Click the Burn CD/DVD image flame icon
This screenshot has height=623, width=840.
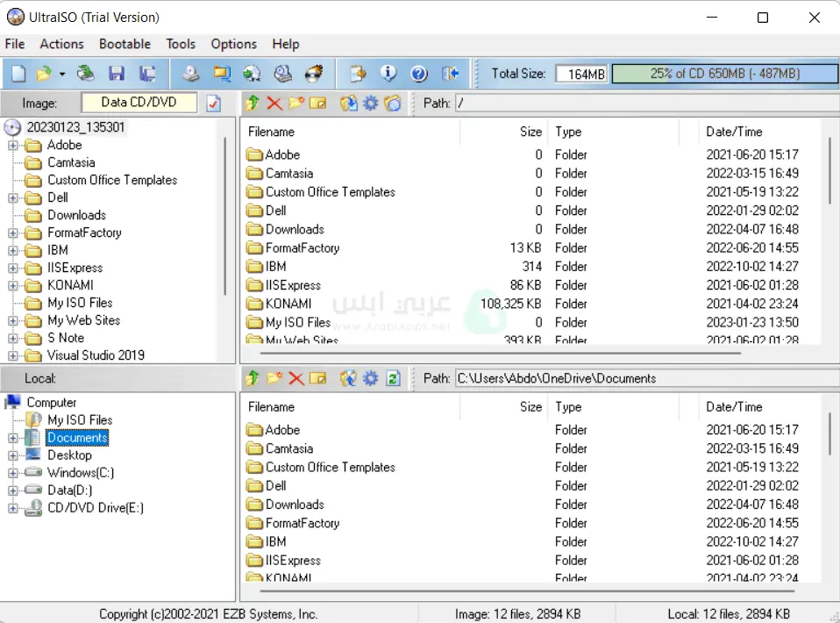314,74
